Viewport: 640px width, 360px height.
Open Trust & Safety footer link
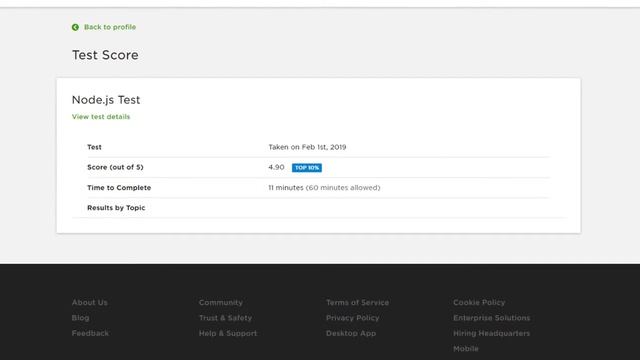(x=225, y=318)
